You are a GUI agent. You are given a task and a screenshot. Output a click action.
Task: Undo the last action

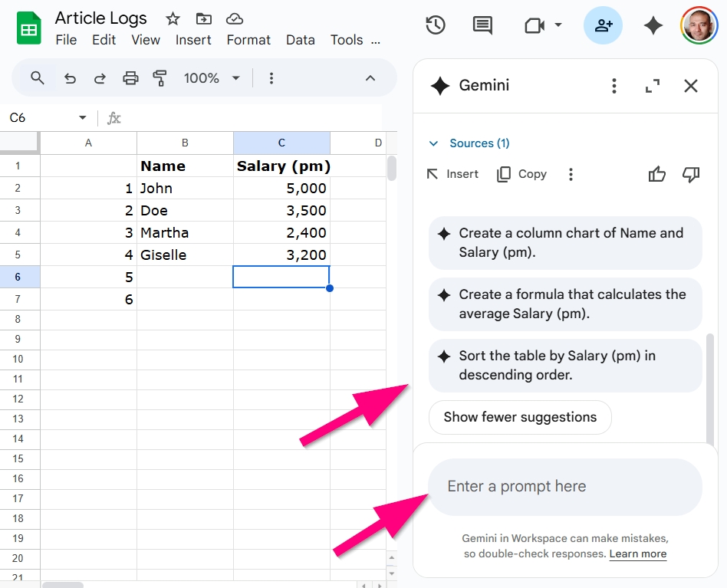coord(70,78)
